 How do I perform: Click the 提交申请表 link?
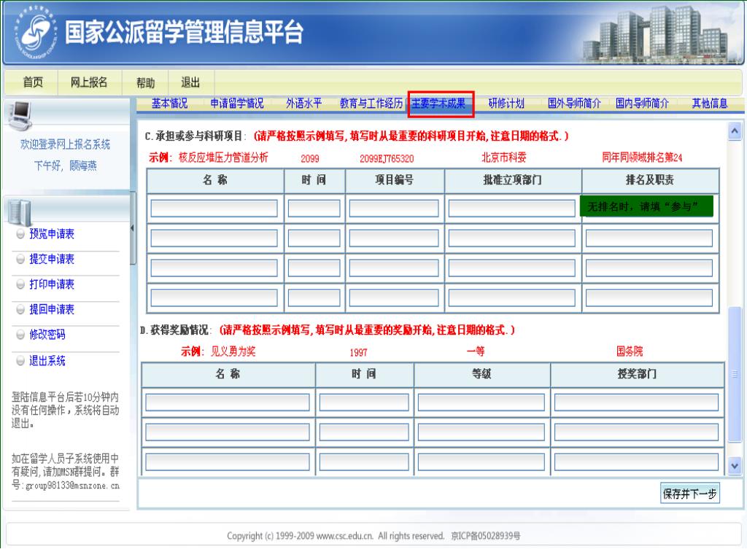52,259
